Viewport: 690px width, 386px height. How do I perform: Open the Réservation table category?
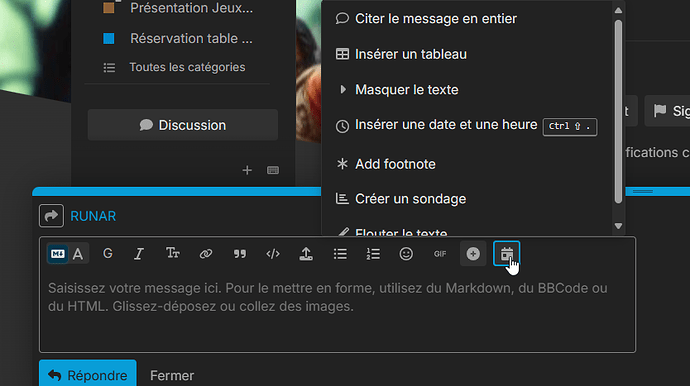(191, 39)
